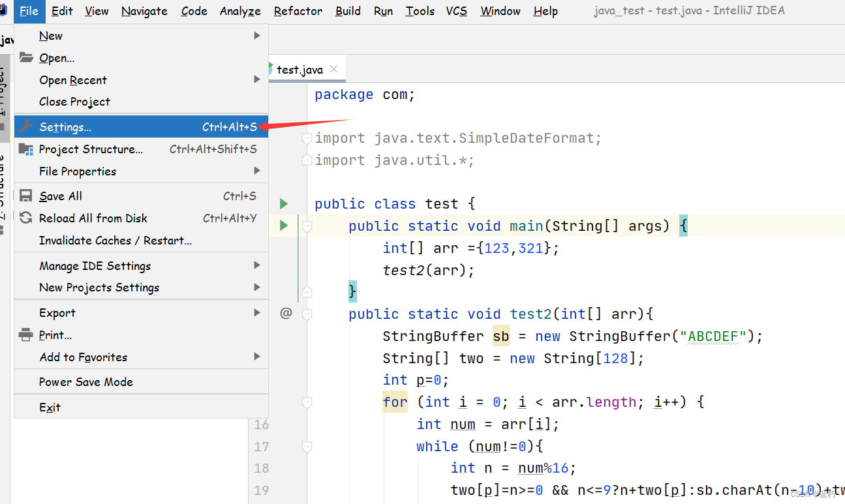
Task: Run class test via gutter arrow
Action: pyautogui.click(x=284, y=203)
